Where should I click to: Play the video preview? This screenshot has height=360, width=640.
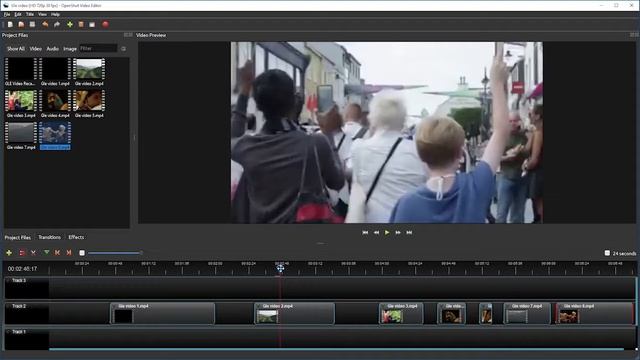pyautogui.click(x=387, y=233)
